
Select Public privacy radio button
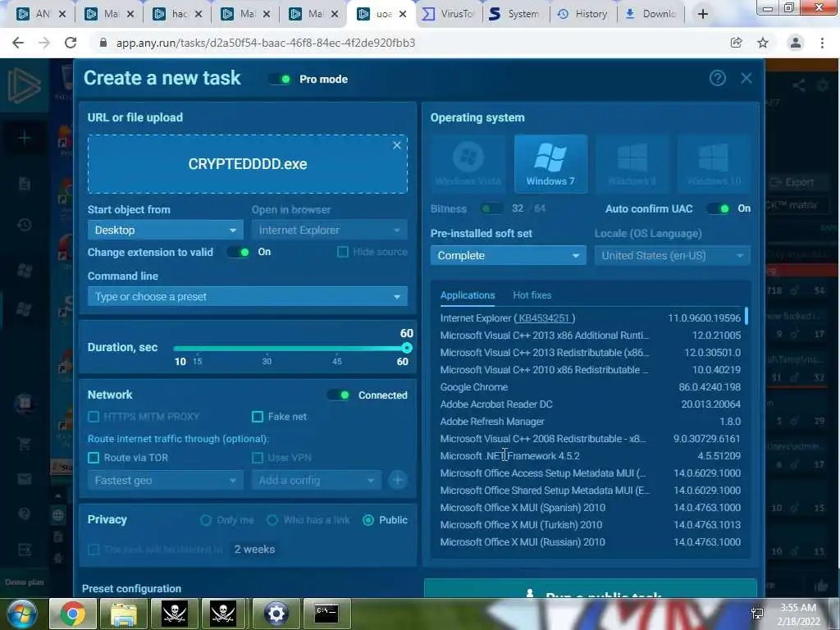click(368, 519)
